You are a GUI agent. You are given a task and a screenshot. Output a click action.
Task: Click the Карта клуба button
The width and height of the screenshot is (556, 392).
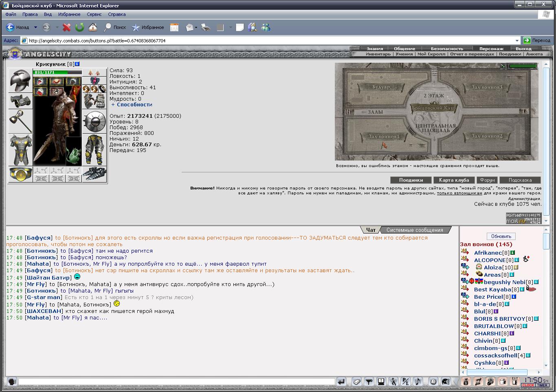tap(454, 180)
